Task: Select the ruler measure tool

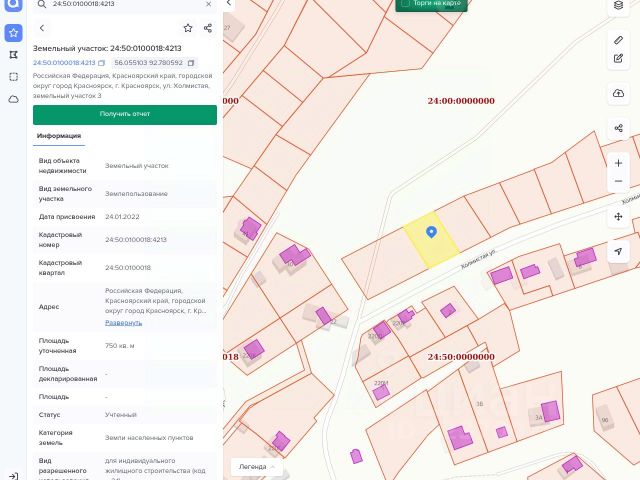Action: [x=618, y=40]
